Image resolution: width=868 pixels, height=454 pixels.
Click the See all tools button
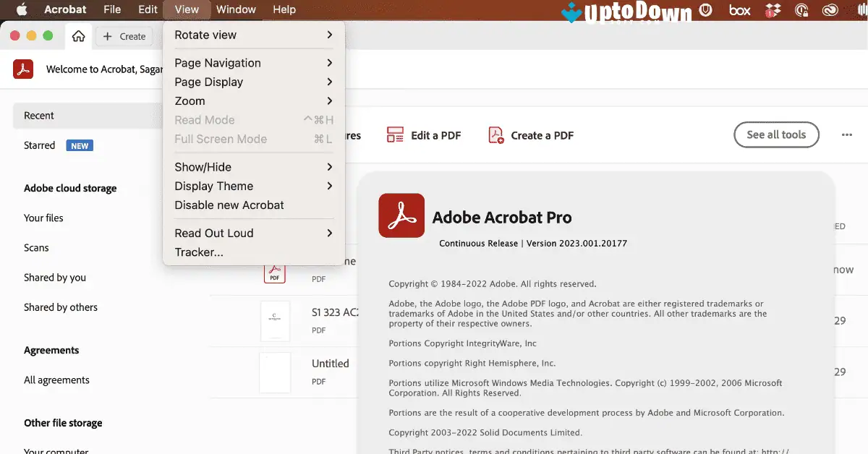[x=776, y=134]
